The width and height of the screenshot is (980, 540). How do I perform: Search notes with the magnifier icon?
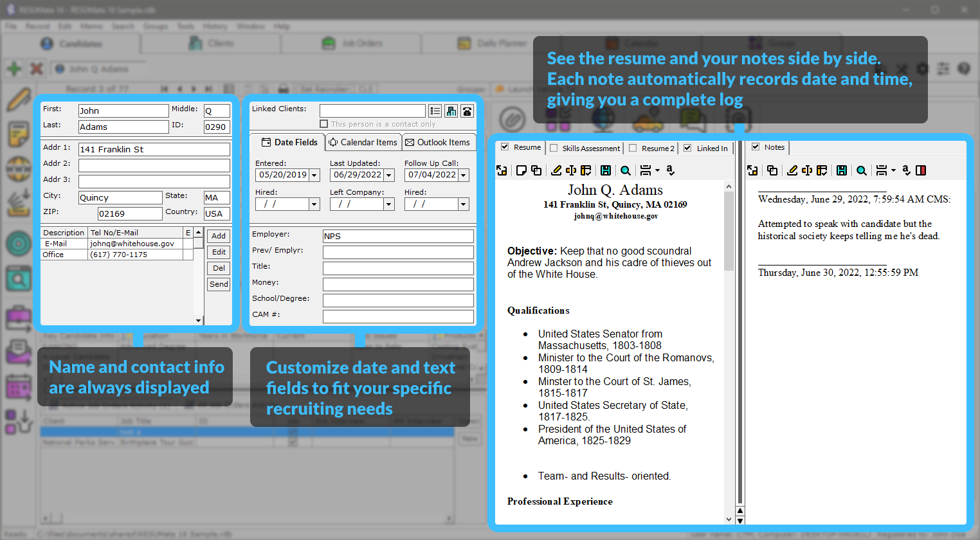coord(862,170)
